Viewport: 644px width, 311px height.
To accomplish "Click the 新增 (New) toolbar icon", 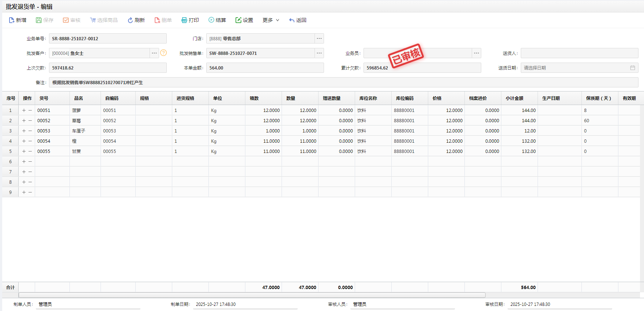I will coord(12,20).
